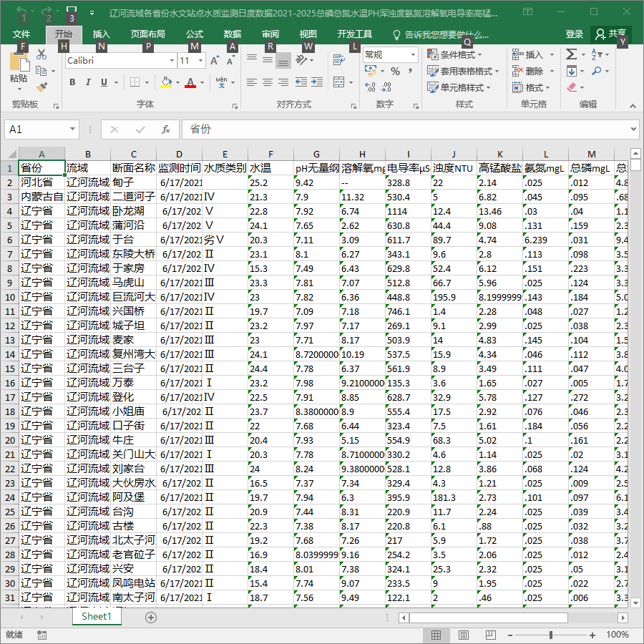Switch to the 插入 ribbon tab
This screenshot has height=644, width=644.
pos(101,34)
